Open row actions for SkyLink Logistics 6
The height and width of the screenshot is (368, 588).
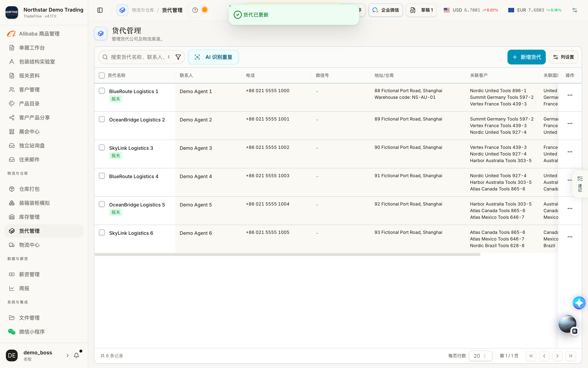[570, 237]
